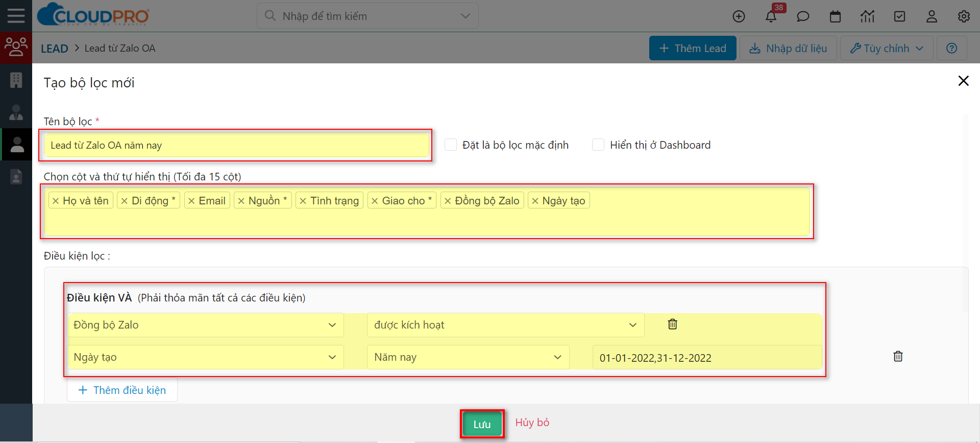Viewport: 980px width, 443px height.
Task: Click Thêm Lead button
Action: [x=693, y=48]
